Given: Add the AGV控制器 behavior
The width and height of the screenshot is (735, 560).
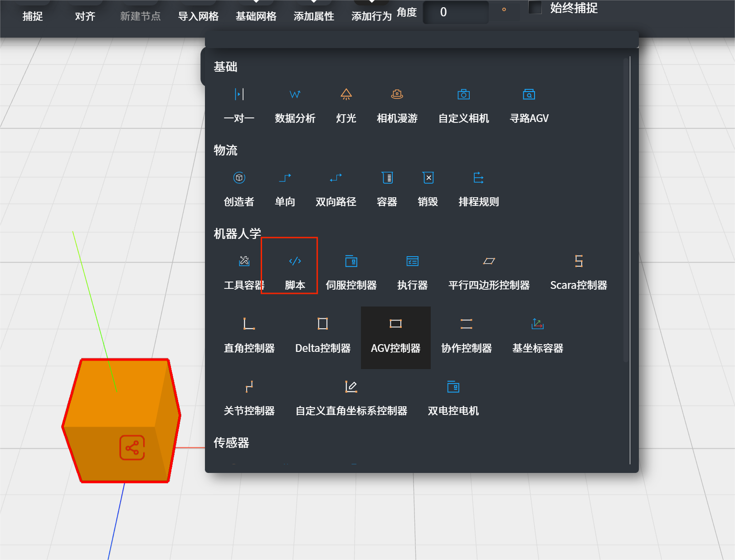Looking at the screenshot, I should (395, 324).
